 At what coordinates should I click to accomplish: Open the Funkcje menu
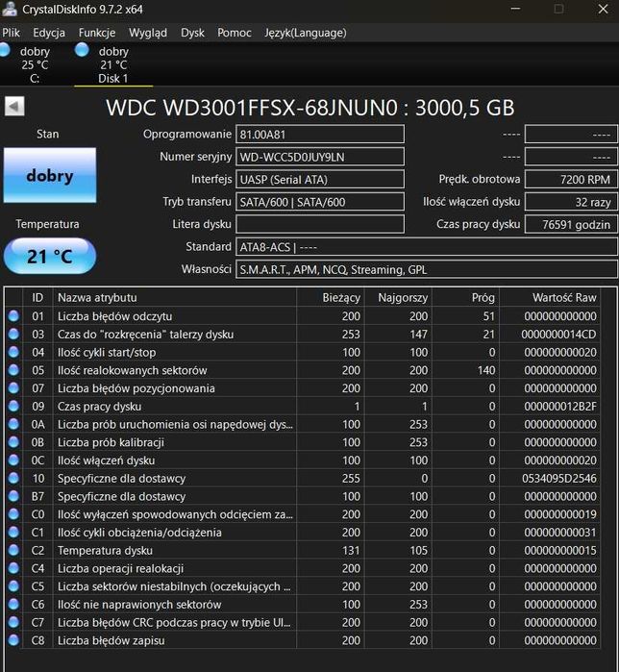click(x=97, y=33)
